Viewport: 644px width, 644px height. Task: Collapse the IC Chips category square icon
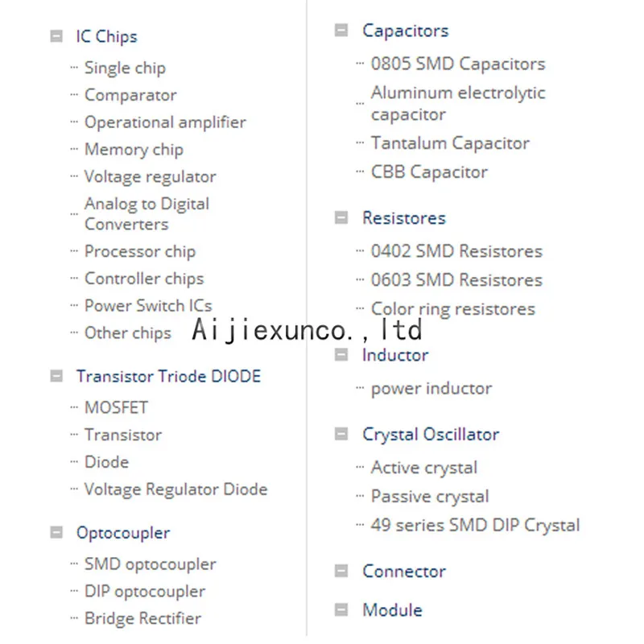click(56, 35)
